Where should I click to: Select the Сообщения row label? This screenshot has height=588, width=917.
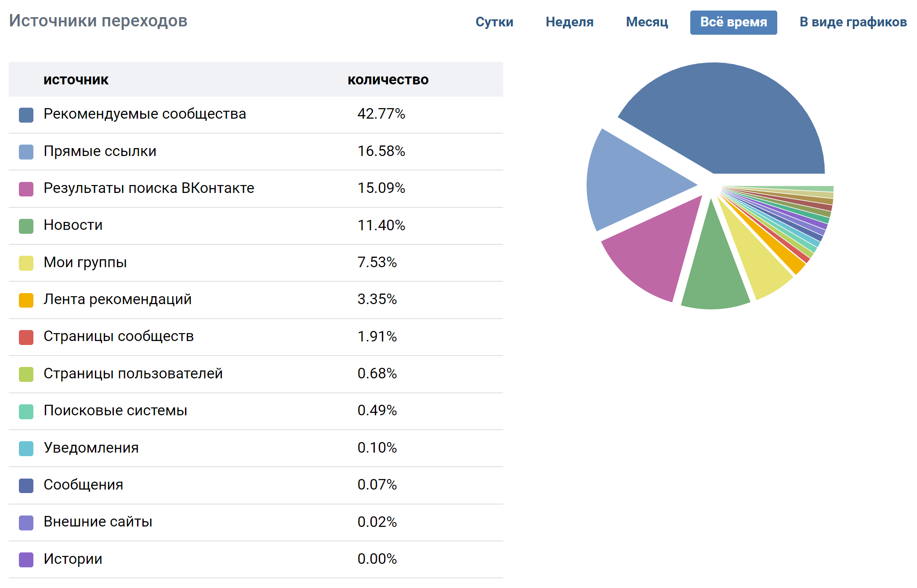[x=83, y=485]
